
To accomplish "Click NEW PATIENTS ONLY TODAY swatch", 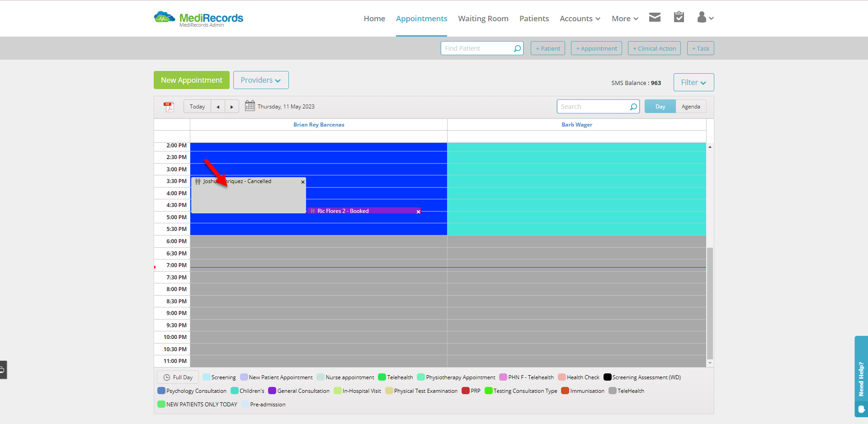I will (161, 404).
